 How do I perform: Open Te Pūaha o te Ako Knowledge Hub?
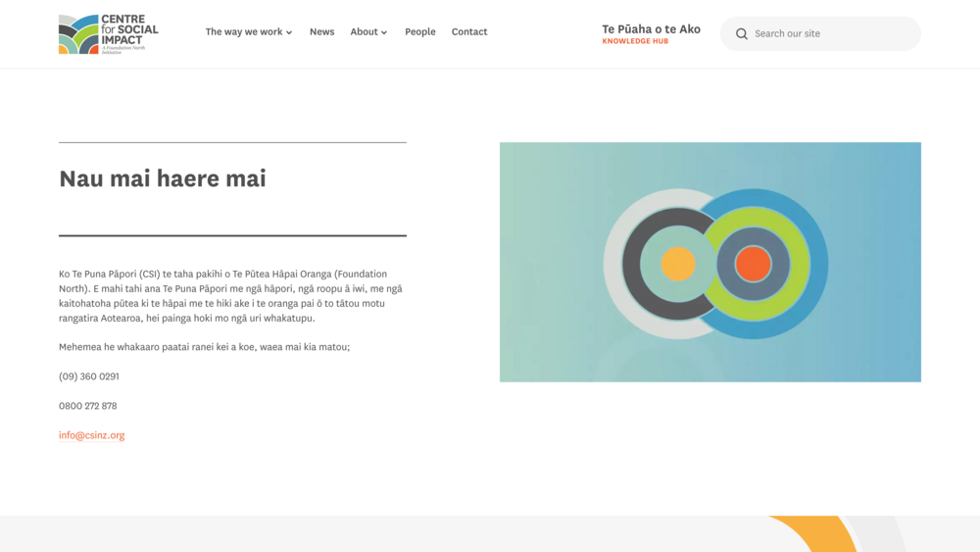pos(651,33)
